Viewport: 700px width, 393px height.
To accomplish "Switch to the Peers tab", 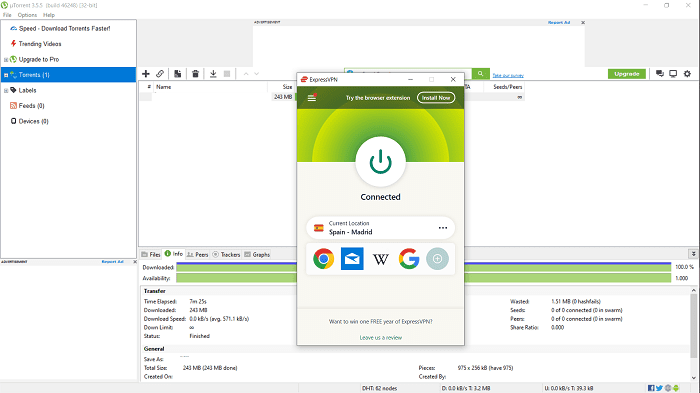I will [x=197, y=254].
